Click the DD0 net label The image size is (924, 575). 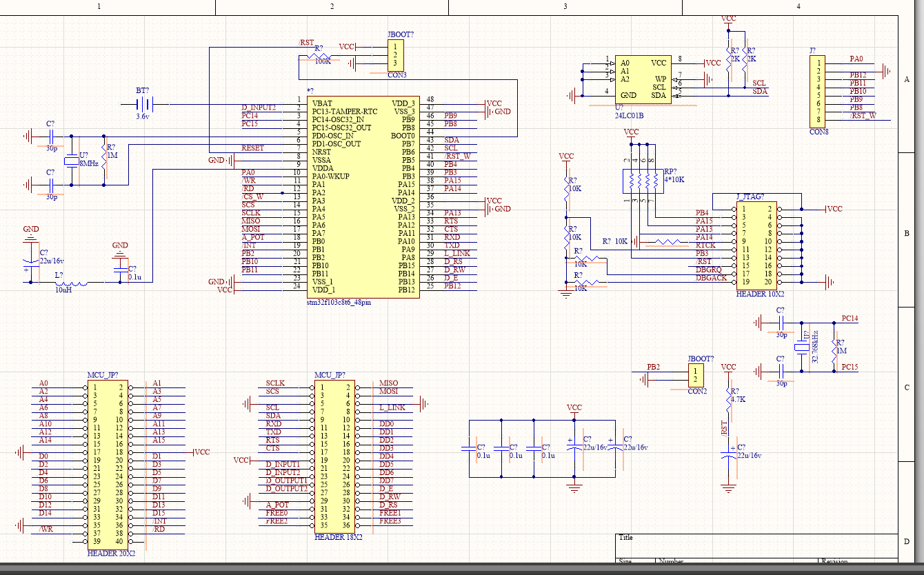click(387, 423)
